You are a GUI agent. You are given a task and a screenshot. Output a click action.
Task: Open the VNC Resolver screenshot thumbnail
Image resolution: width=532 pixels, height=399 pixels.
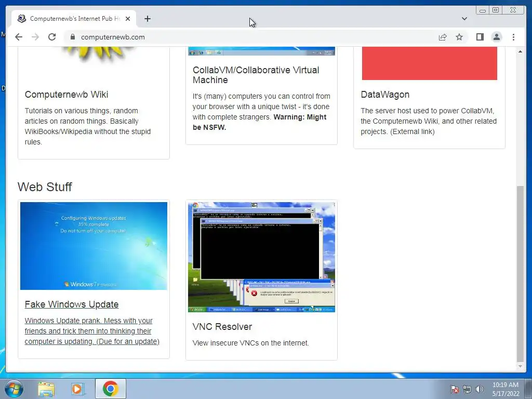coord(262,257)
